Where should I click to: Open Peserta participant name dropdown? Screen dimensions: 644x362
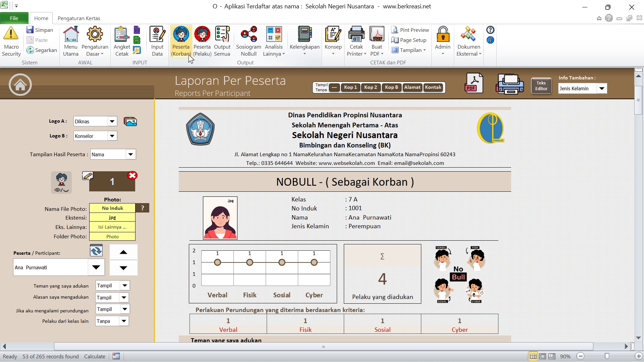click(96, 267)
